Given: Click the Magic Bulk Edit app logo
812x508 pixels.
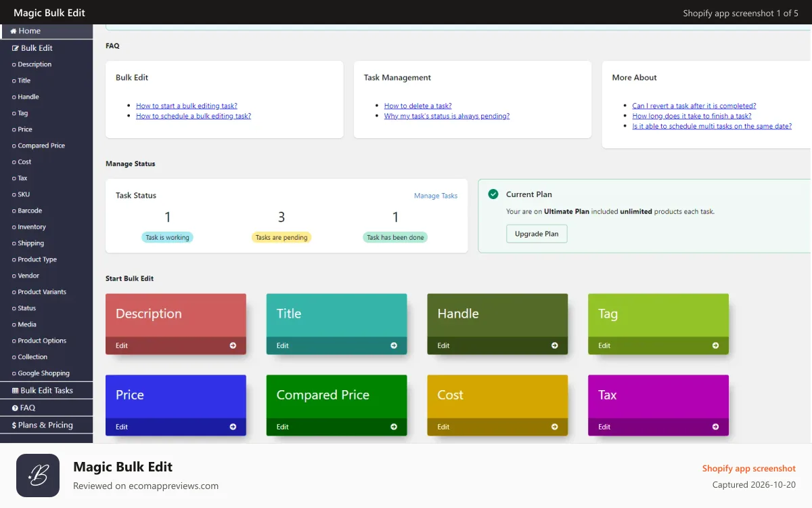Looking at the screenshot, I should tap(38, 475).
